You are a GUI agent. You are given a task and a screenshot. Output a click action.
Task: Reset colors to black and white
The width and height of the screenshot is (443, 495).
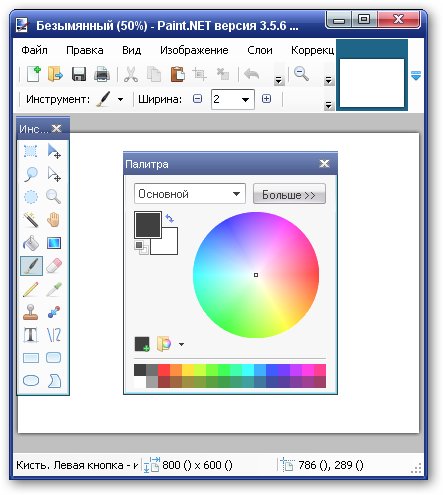pos(141,248)
